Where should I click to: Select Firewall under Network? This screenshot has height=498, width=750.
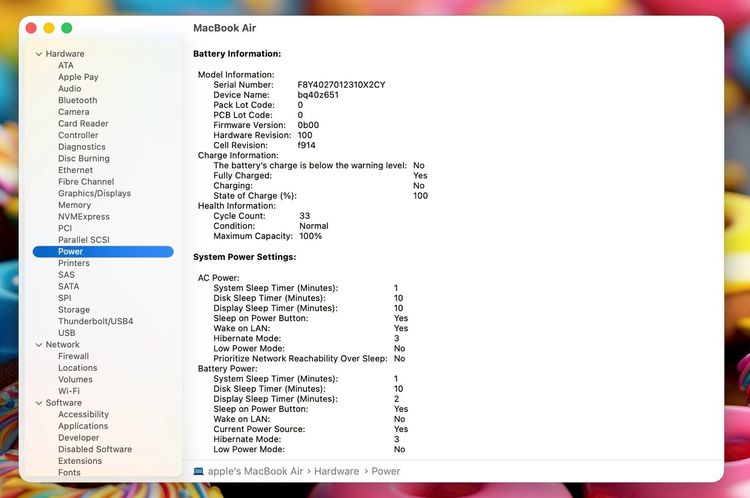(73, 356)
